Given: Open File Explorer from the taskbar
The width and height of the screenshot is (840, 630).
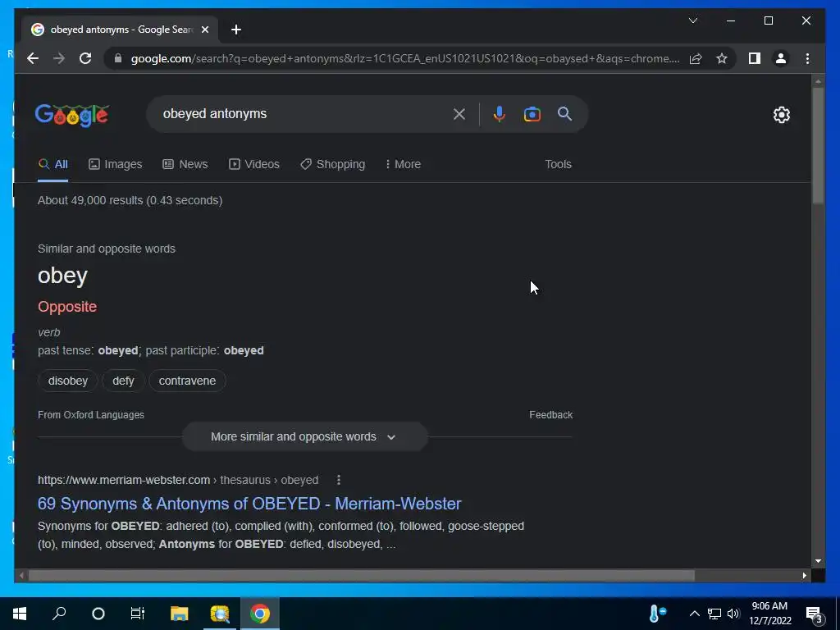Looking at the screenshot, I should click(180, 614).
